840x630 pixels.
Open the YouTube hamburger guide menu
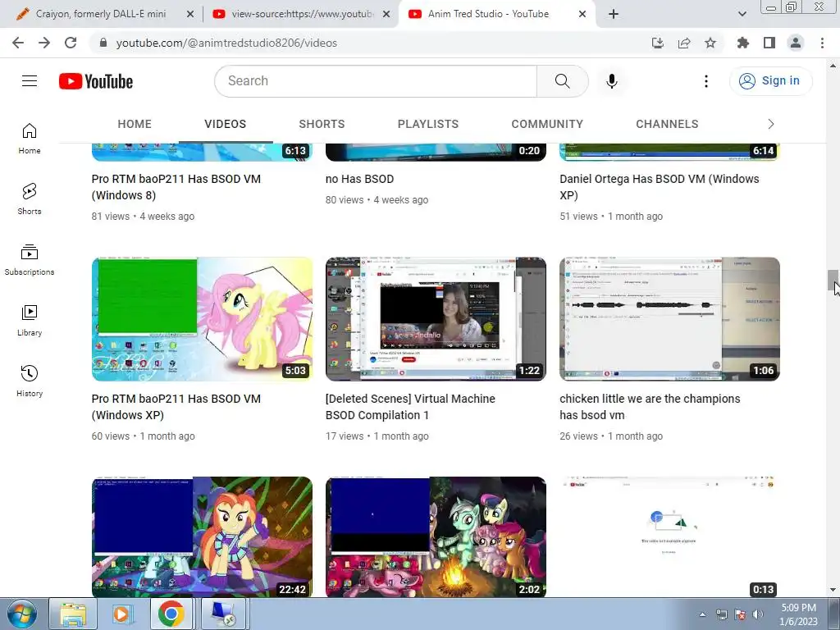click(x=30, y=81)
